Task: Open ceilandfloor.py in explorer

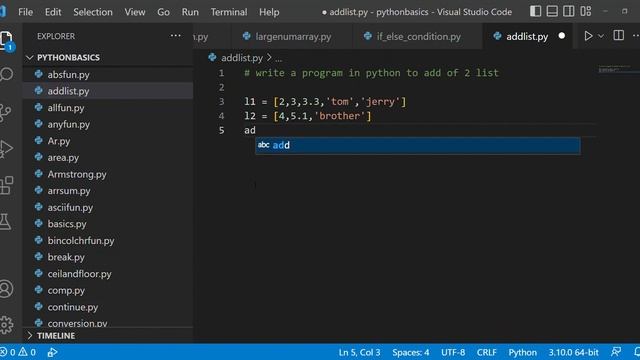Action: (x=108, y=274)
